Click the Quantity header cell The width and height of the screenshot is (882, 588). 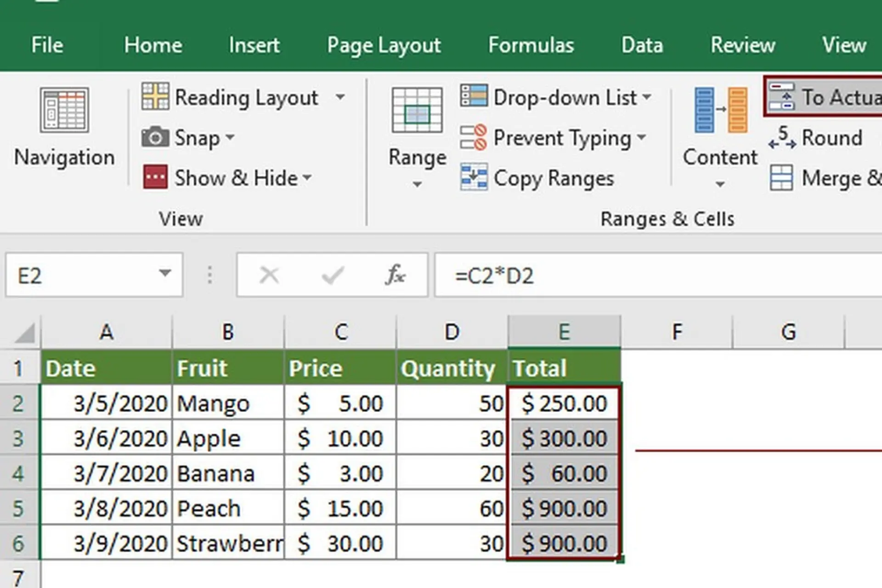452,367
